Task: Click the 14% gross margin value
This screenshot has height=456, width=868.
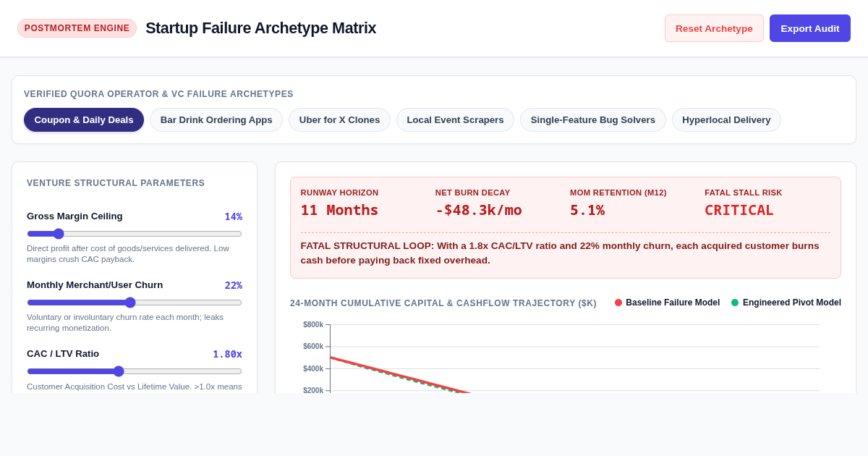Action: click(x=233, y=216)
